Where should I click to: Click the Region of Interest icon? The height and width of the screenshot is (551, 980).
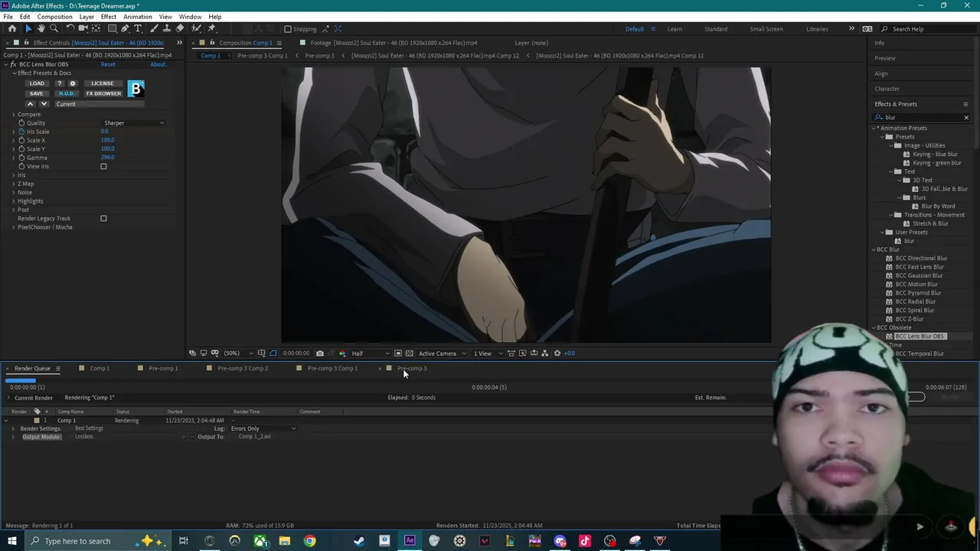(x=397, y=354)
